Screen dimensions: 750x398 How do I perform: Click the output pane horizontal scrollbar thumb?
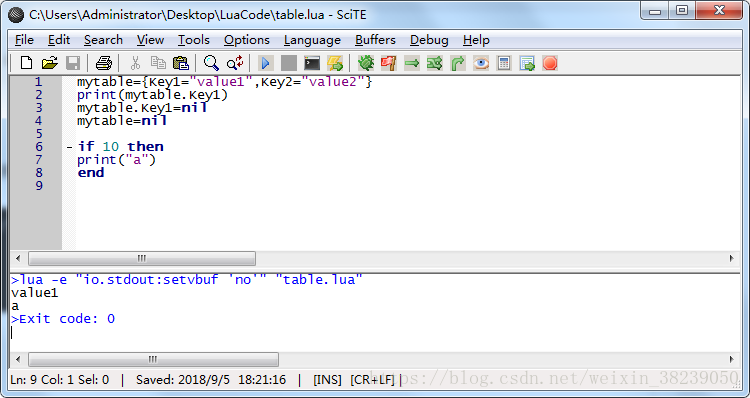153,359
